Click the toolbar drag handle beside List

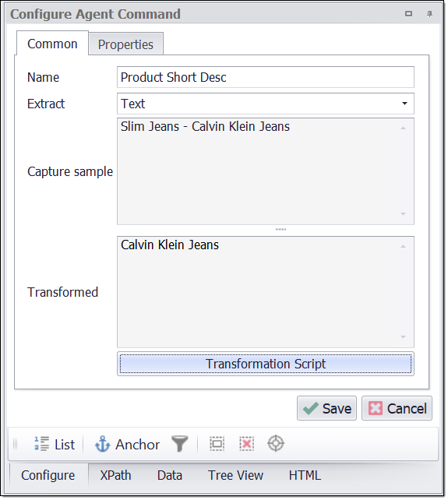(x=16, y=444)
